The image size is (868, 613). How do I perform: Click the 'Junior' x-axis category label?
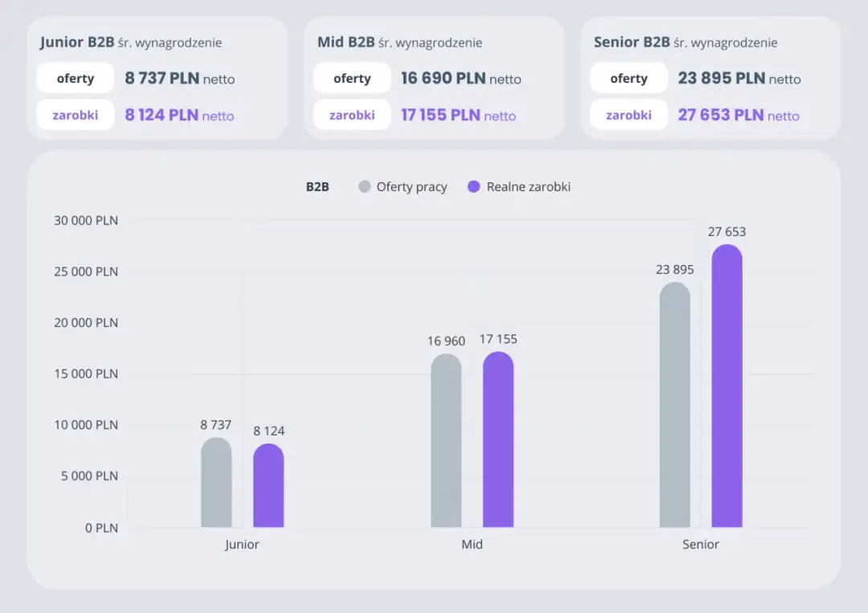click(242, 545)
